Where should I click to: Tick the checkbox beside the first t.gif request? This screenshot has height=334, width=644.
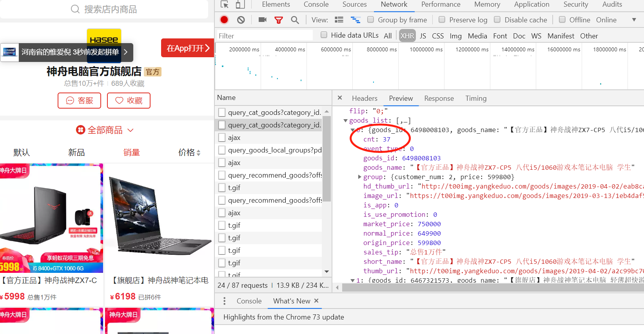pyautogui.click(x=222, y=188)
